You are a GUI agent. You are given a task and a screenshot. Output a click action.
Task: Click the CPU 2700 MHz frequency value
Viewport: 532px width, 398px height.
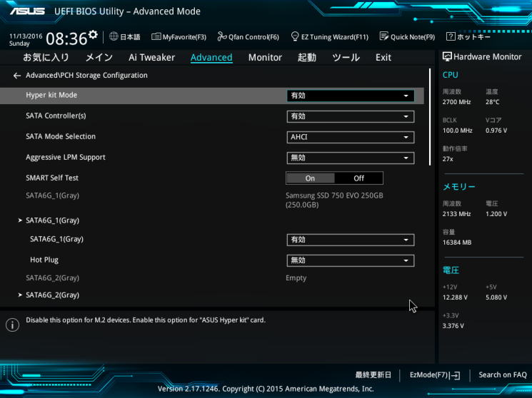coord(456,102)
